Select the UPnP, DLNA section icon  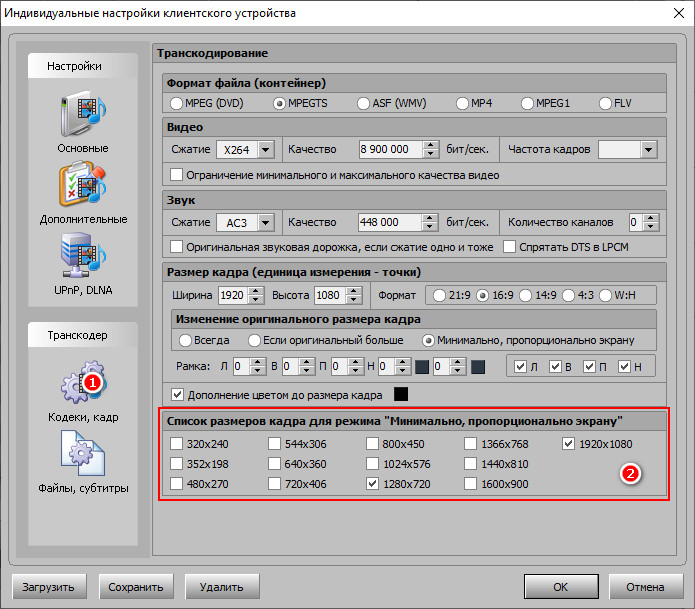83,262
